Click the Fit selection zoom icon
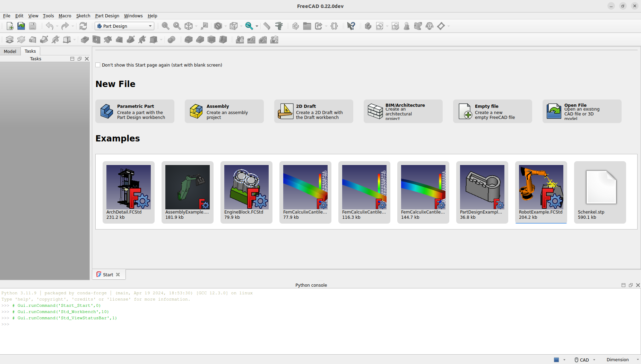This screenshot has width=641, height=364. (177, 26)
